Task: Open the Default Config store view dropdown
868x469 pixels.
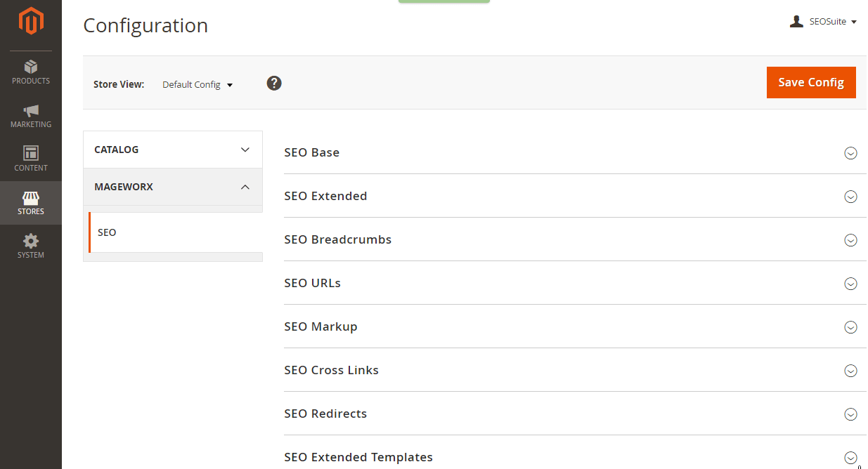Action: (x=197, y=84)
